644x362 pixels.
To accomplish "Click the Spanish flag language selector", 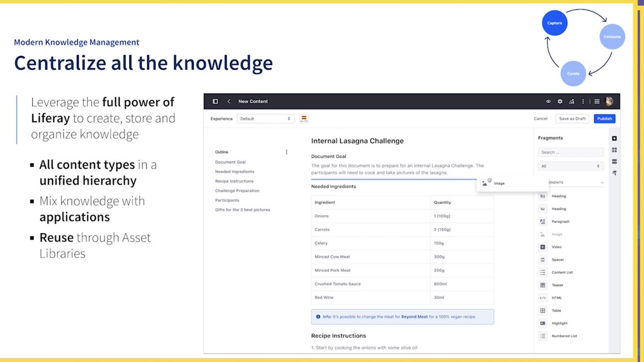I will 304,119.
